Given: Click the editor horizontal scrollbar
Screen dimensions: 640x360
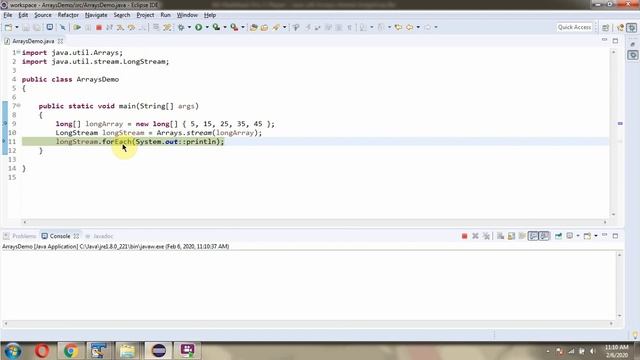Looking at the screenshot, I should 315,222.
